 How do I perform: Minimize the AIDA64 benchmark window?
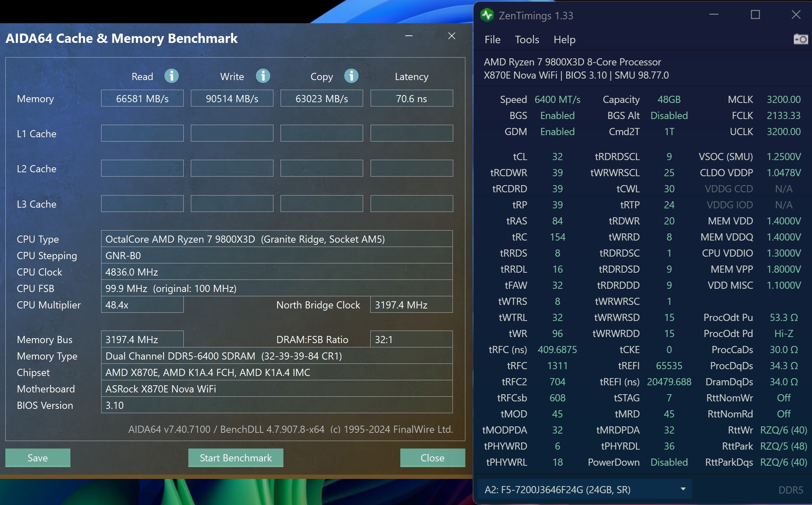click(409, 36)
